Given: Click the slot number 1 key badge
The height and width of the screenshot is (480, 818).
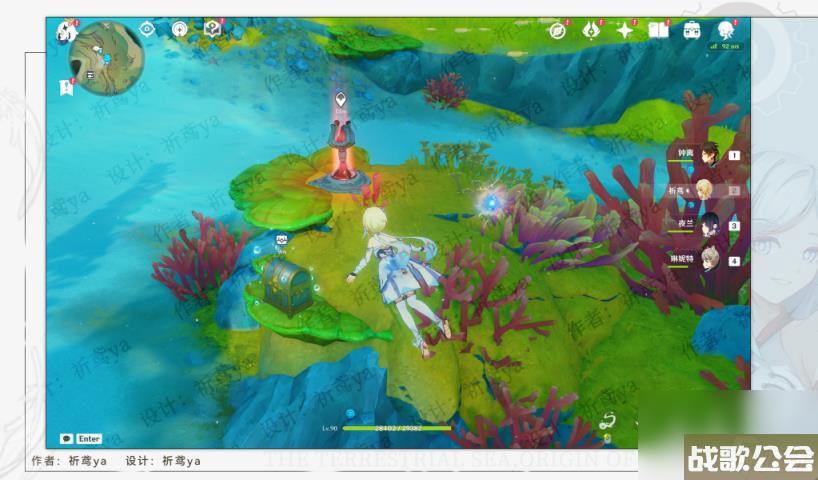Looking at the screenshot, I should pyautogui.click(x=734, y=155).
